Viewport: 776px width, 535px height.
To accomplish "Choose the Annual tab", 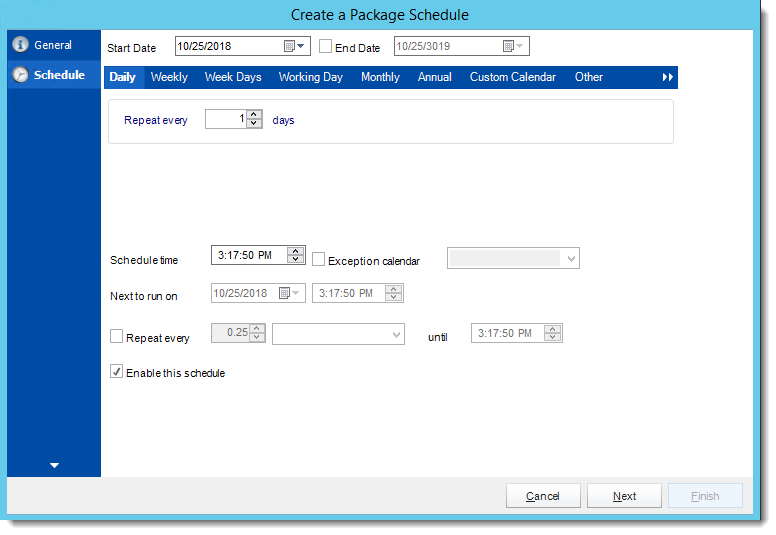I will click(435, 77).
